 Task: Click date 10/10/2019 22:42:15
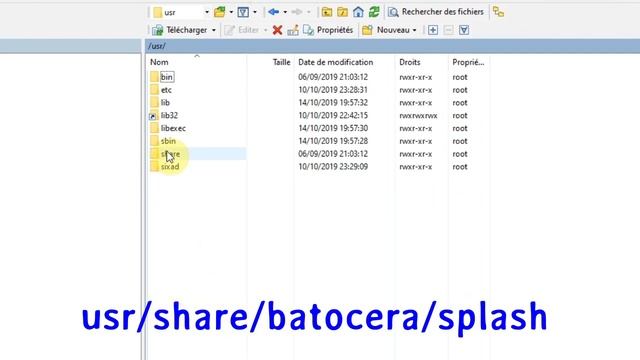(x=333, y=116)
